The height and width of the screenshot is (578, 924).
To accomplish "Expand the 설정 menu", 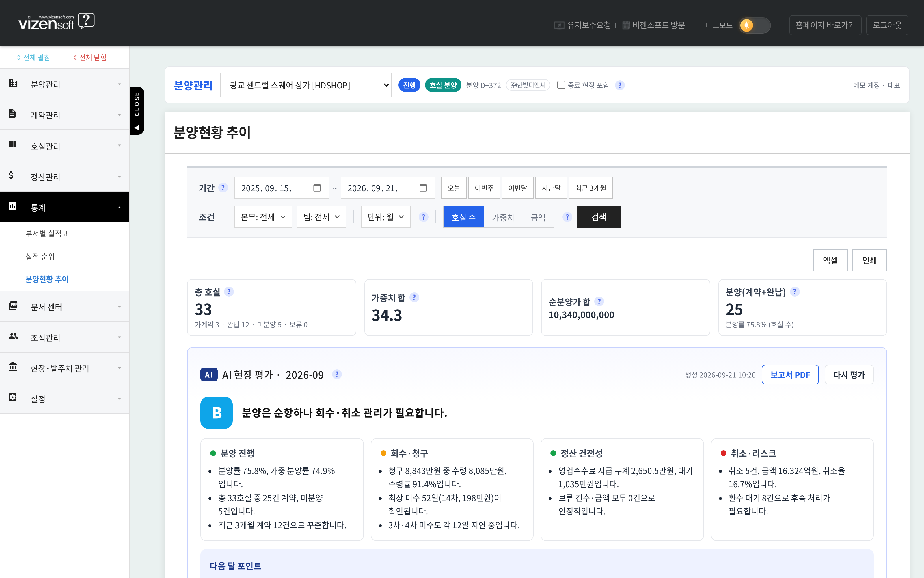I will coord(64,398).
